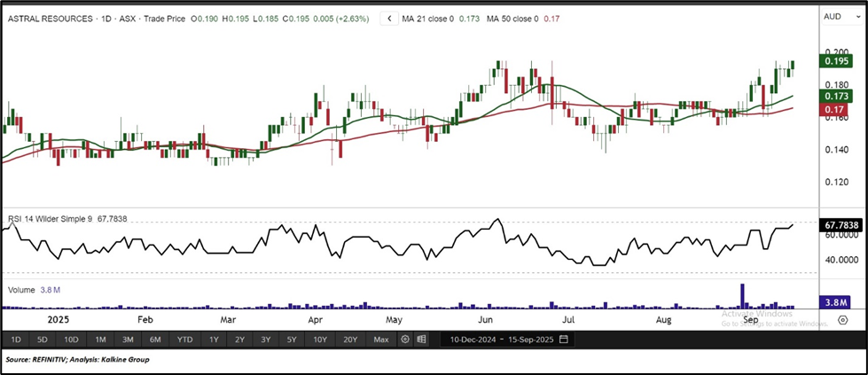
Task: Open the calendar date picker icon
Action: coord(564,339)
